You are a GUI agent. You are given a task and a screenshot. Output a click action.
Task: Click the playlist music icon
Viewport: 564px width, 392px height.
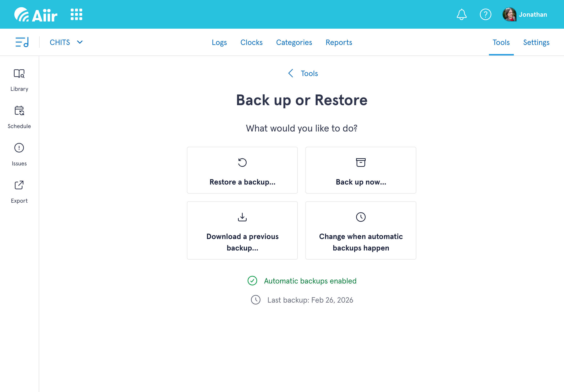pyautogui.click(x=22, y=42)
